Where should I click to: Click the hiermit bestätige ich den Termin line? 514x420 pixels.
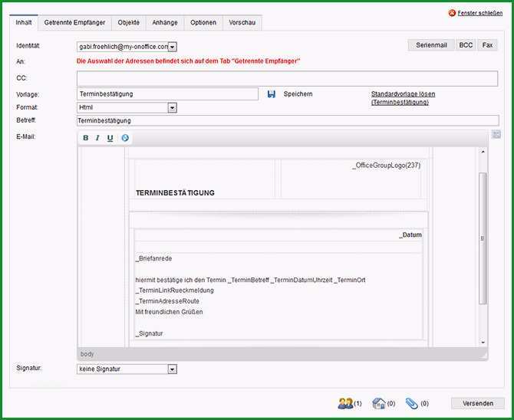coord(250,280)
